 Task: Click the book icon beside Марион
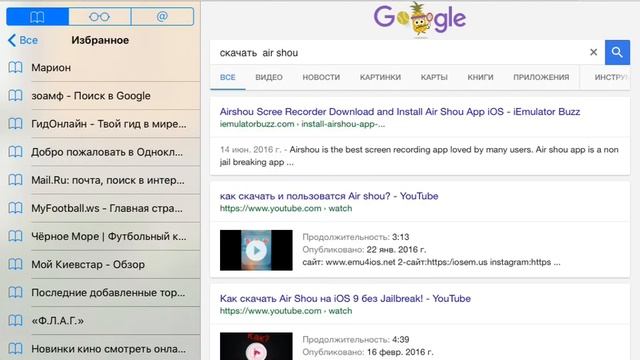(16, 67)
